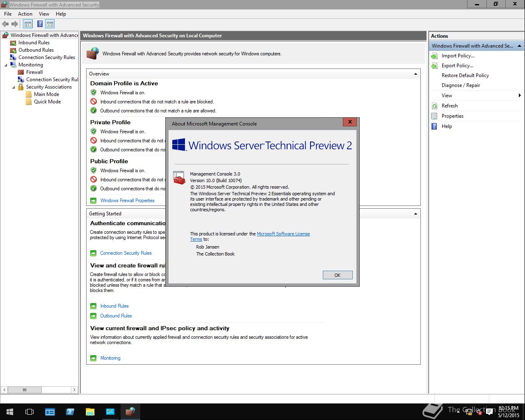Select Firewall under Monitoring
This screenshot has width=525, height=420.
click(x=34, y=72)
